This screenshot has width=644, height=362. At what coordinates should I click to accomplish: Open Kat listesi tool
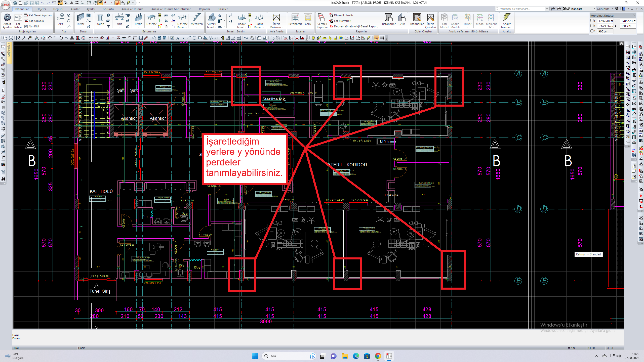pyautogui.click(x=18, y=21)
